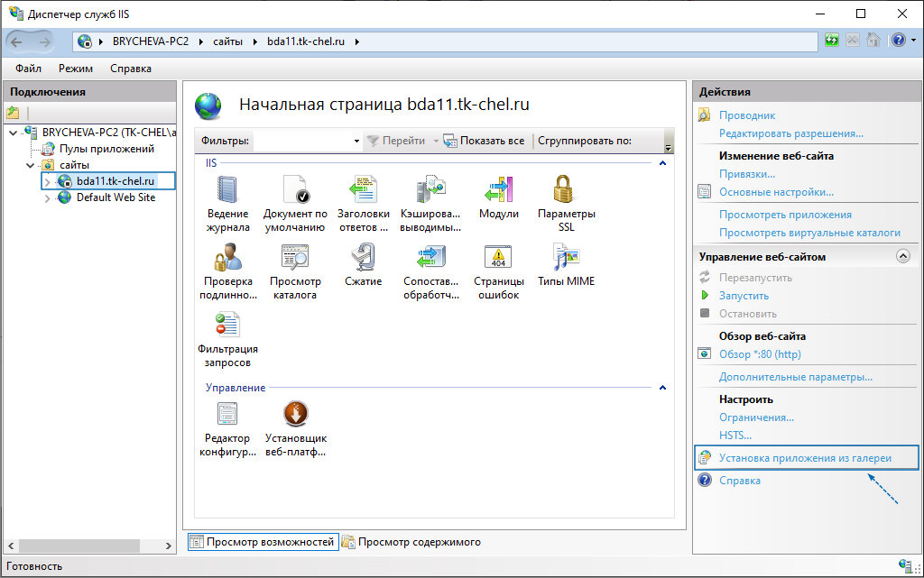Screen dimensions: 924x578
Task: Open the Модули feature
Action: (498, 197)
